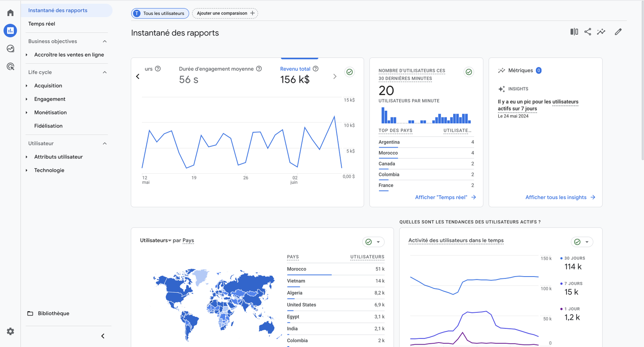Expand Attributs utilisateur item
Image resolution: width=644 pixels, height=347 pixels.
[x=27, y=157]
